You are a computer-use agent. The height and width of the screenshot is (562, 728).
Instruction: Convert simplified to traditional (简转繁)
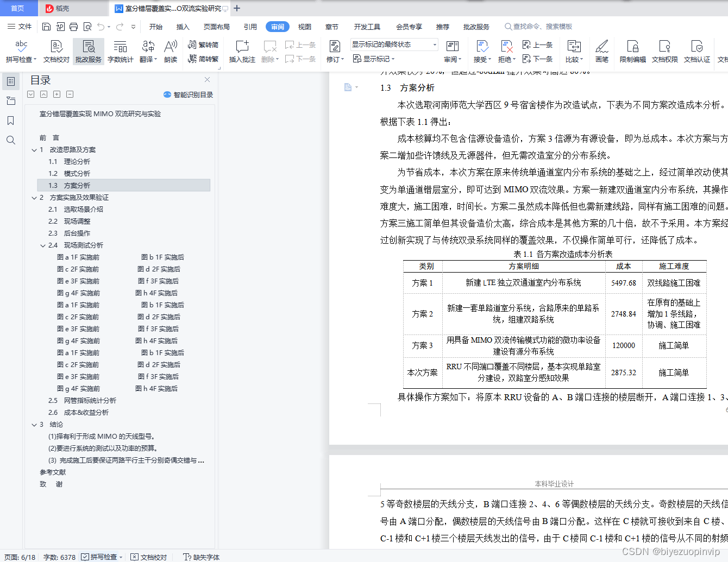pyautogui.click(x=203, y=59)
